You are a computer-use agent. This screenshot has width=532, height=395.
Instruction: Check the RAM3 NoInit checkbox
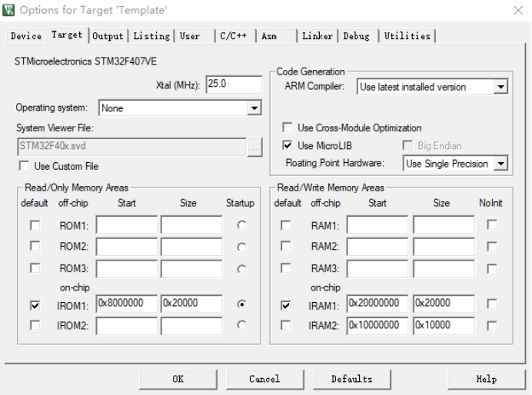point(492,269)
